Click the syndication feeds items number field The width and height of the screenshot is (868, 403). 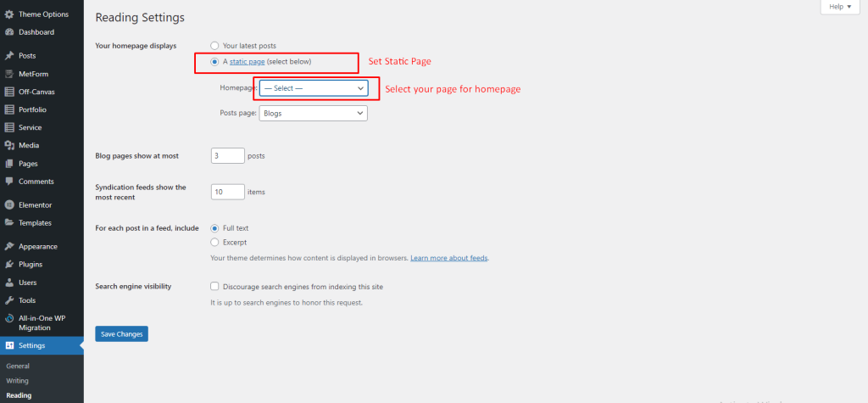pyautogui.click(x=226, y=193)
